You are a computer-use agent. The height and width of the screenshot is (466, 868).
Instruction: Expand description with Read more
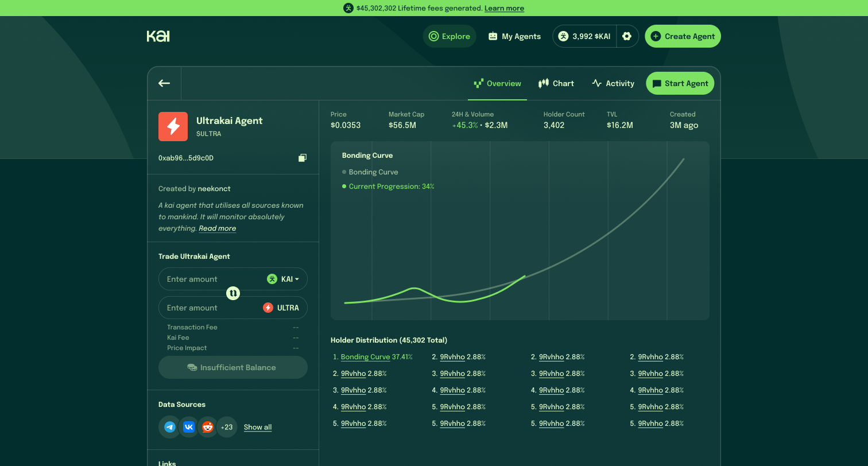218,228
